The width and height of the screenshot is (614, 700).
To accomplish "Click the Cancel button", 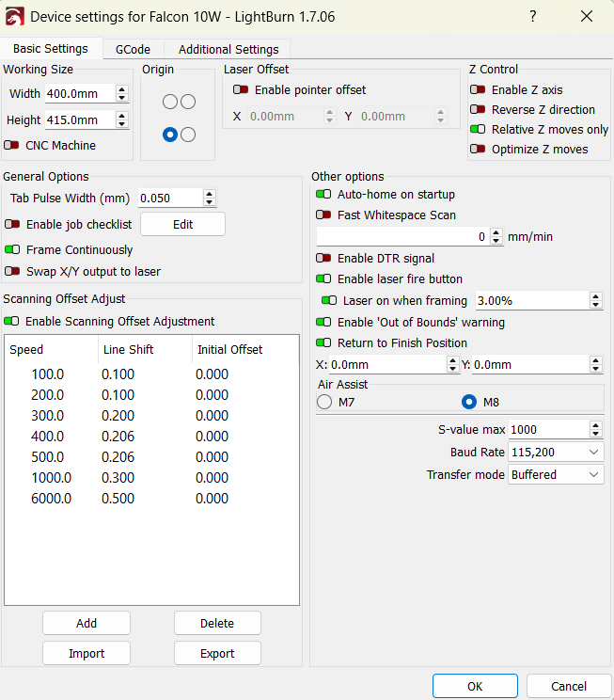I will (569, 686).
